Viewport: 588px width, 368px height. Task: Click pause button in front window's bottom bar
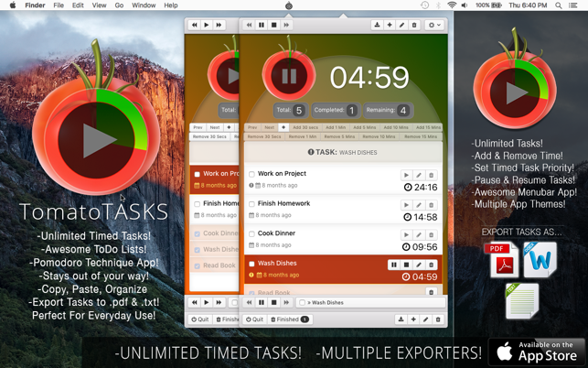262,302
